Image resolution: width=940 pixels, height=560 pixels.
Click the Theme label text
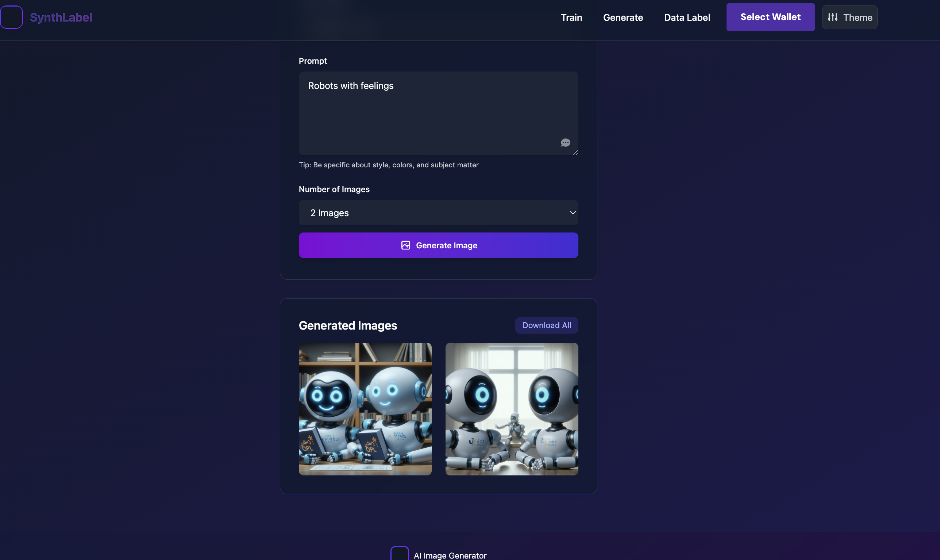coord(857,17)
